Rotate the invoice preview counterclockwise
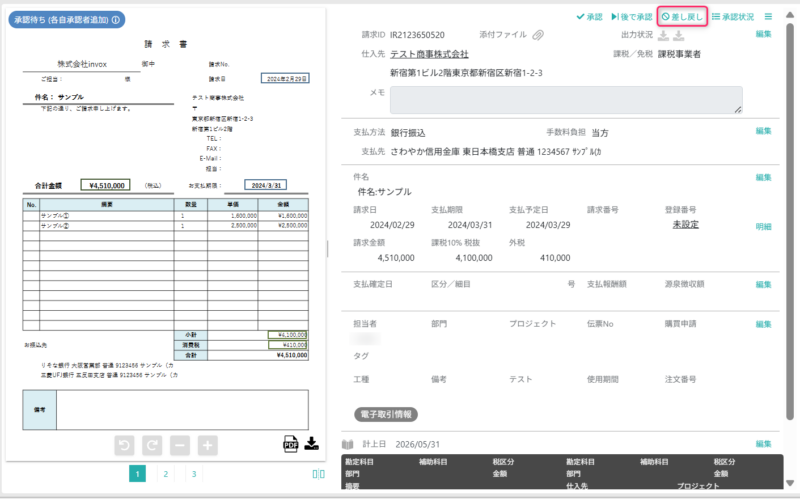The height and width of the screenshot is (499, 800). click(x=124, y=445)
